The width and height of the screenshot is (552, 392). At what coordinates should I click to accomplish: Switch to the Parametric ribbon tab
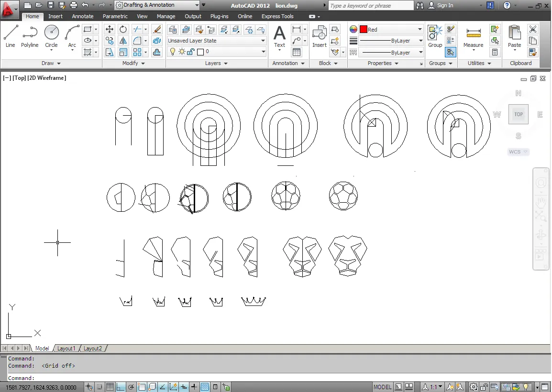click(115, 16)
